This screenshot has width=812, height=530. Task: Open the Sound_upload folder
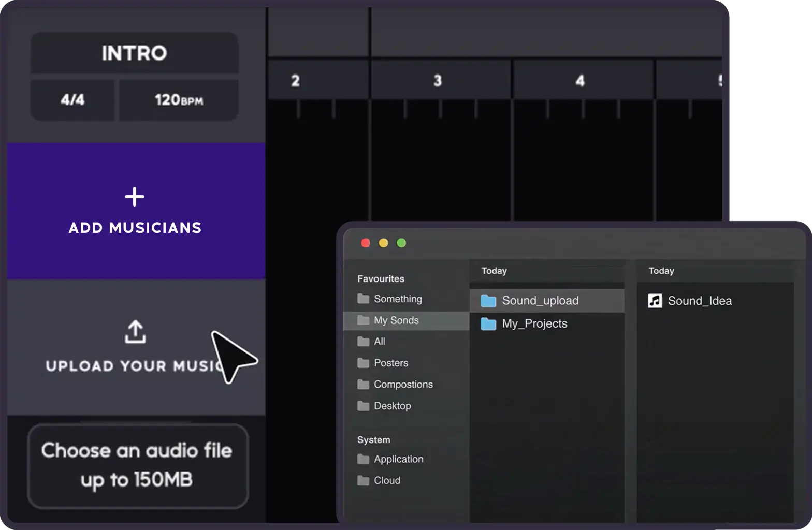[x=540, y=301]
